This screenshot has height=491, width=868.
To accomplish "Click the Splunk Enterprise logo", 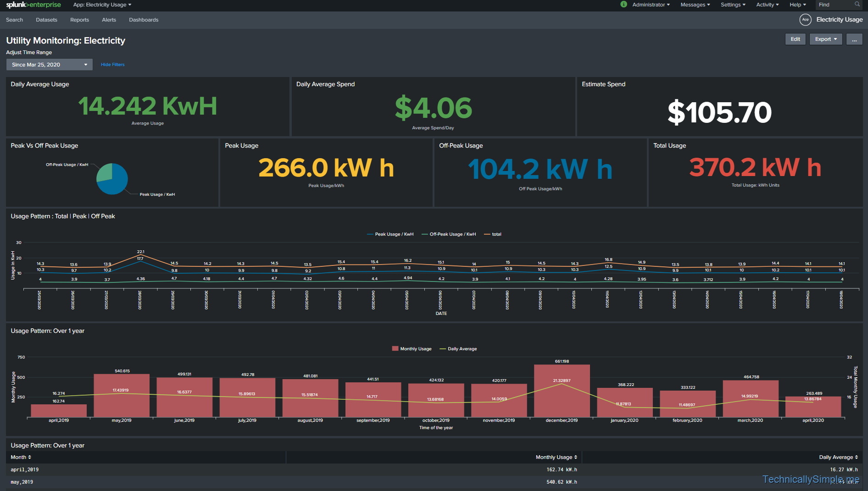I will click(33, 5).
